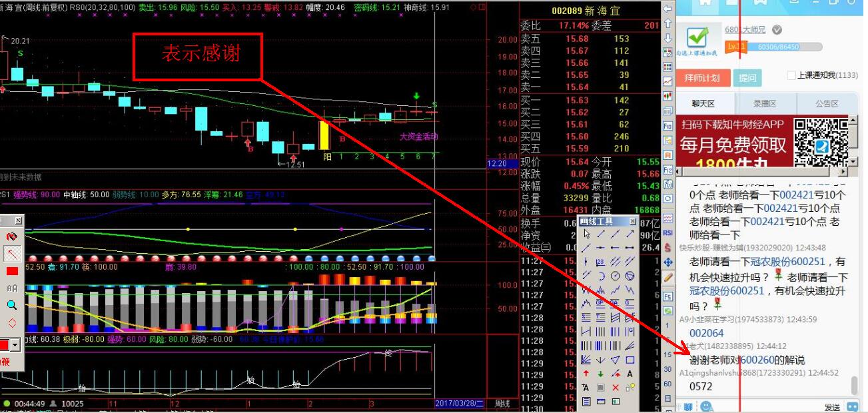Click the red X delete drawing tool
The width and height of the screenshot is (868, 413).
point(616,388)
